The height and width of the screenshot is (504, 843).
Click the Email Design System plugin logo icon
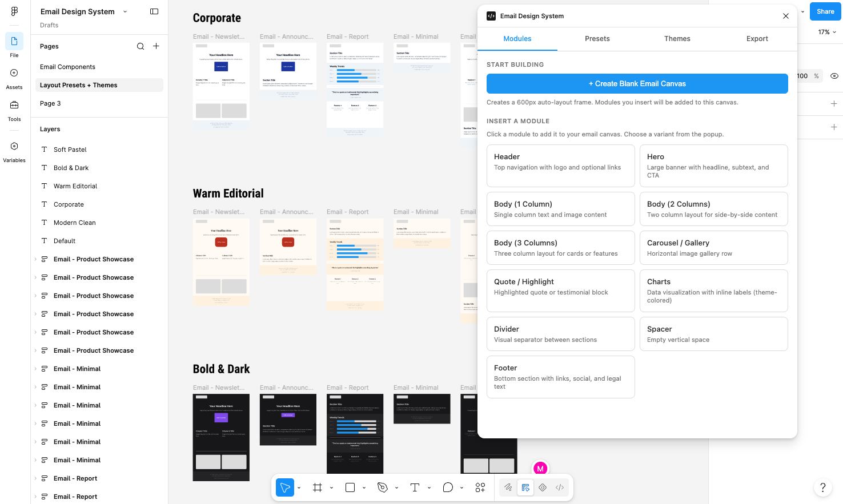tap(491, 16)
